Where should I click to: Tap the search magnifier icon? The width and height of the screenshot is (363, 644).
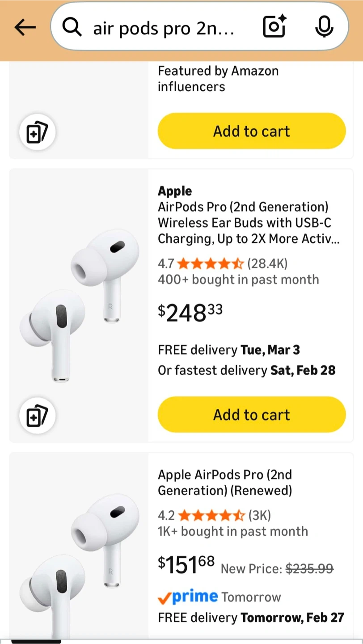[72, 28]
